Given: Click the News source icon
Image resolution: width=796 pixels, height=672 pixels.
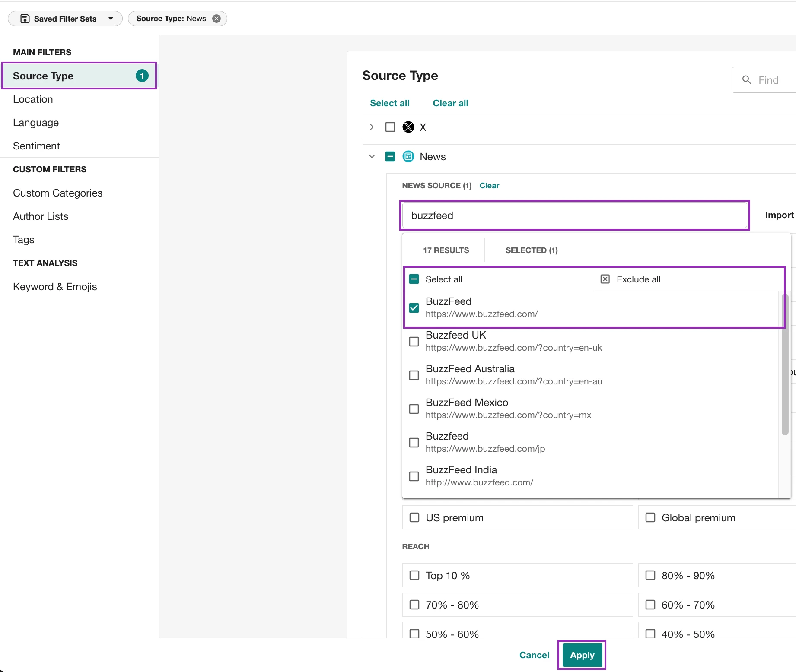Looking at the screenshot, I should 408,156.
